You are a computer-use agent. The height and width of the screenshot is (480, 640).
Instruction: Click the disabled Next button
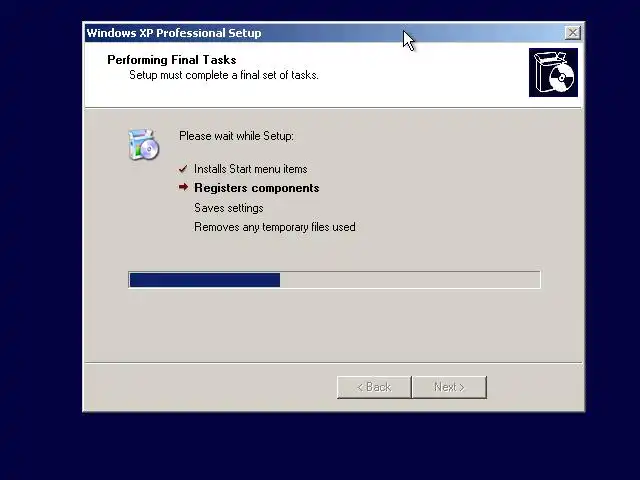[x=449, y=387]
